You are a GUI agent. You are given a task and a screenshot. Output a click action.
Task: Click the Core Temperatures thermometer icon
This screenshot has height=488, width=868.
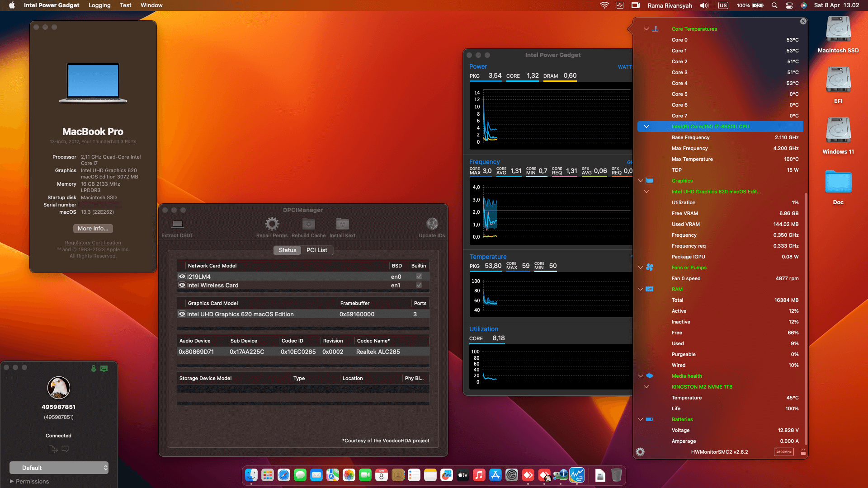tap(655, 29)
